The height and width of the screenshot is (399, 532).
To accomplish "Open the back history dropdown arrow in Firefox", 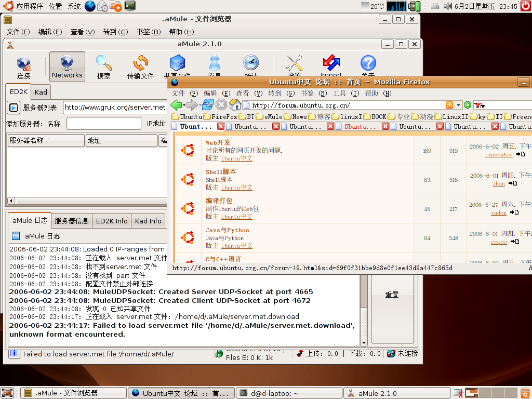I will click(x=184, y=105).
